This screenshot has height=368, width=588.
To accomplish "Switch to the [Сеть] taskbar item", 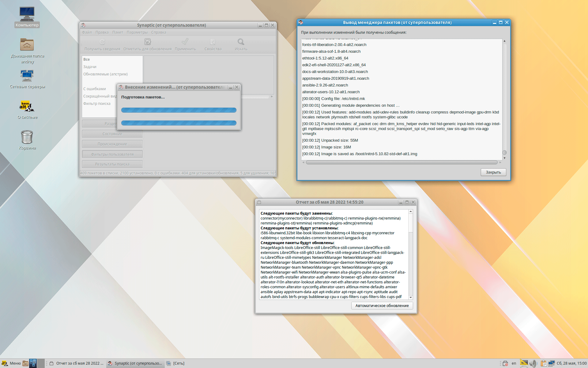I will click(175, 363).
